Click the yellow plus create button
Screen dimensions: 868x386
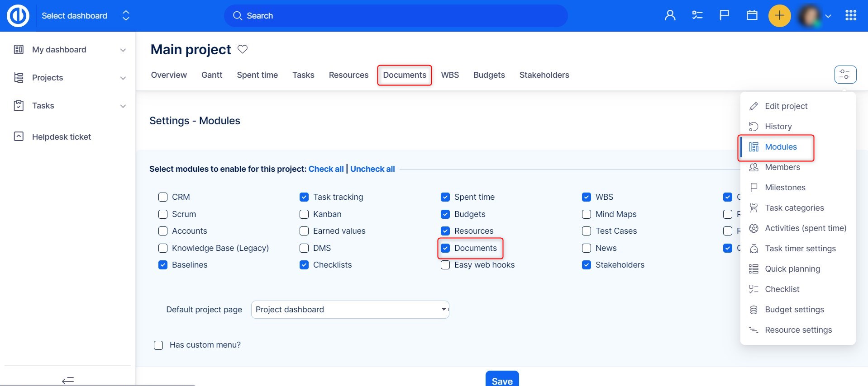tap(779, 16)
